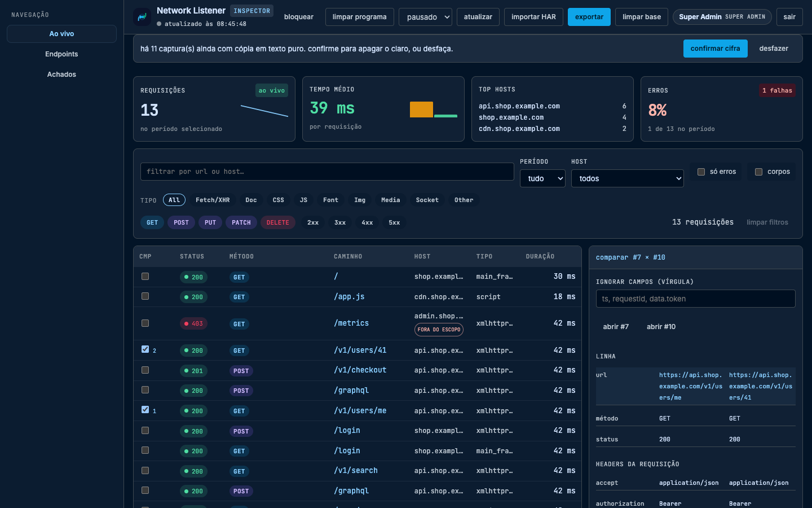Select the 'All' type filter chip
The width and height of the screenshot is (812, 508).
click(174, 200)
